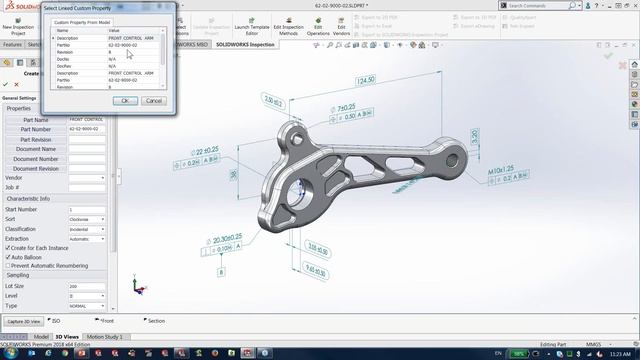
Task: Click the Part Revision property button
Action: (x=36, y=140)
